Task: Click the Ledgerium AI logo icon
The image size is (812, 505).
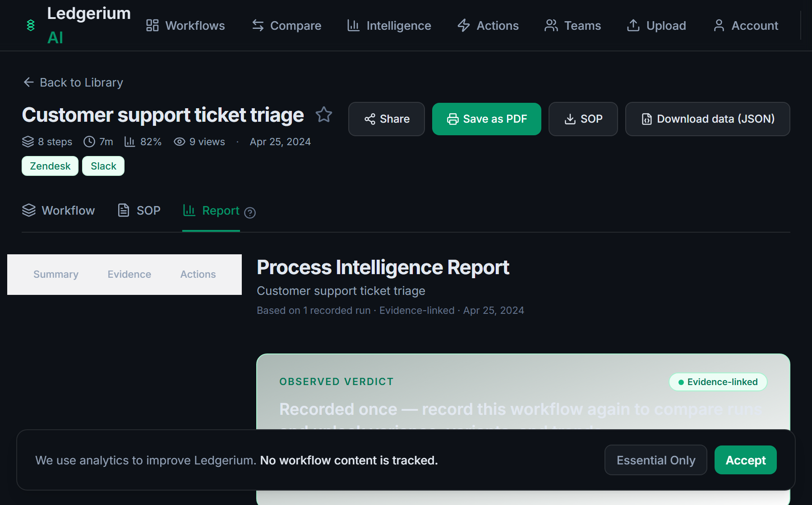Action: tap(31, 25)
